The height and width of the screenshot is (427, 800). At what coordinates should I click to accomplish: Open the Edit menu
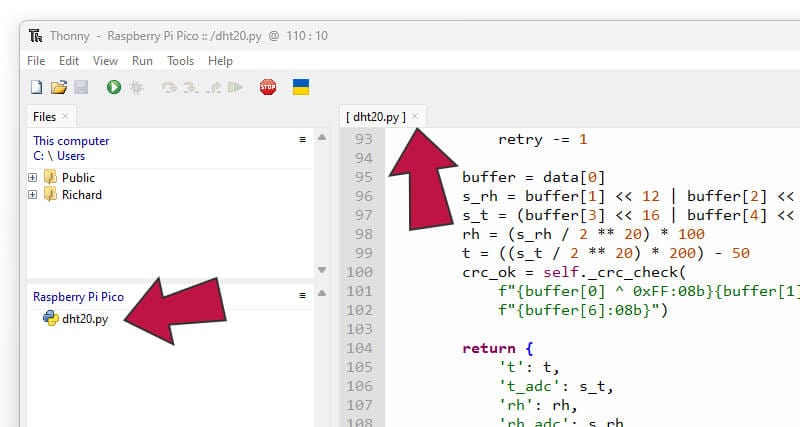pyautogui.click(x=69, y=61)
